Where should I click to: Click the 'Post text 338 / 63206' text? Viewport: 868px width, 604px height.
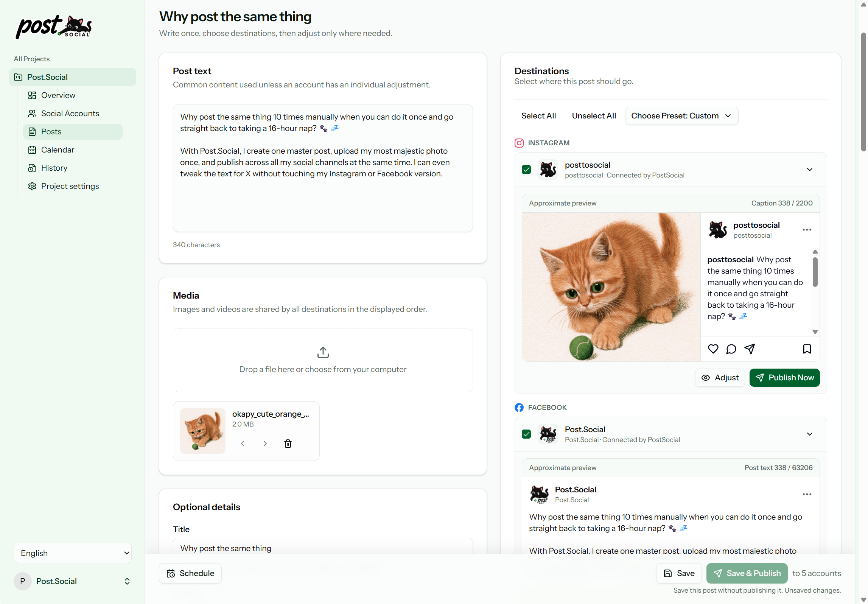(x=778, y=468)
